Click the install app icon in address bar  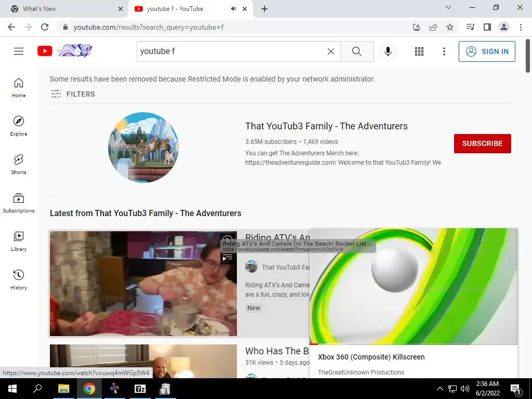[x=417, y=27]
